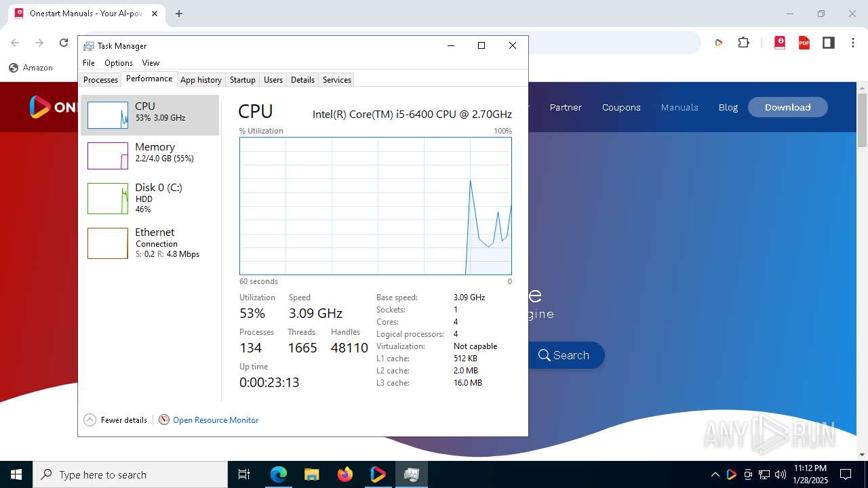Viewport: 868px width, 488px height.
Task: Click the CPU utilization graph
Action: pyautogui.click(x=376, y=206)
